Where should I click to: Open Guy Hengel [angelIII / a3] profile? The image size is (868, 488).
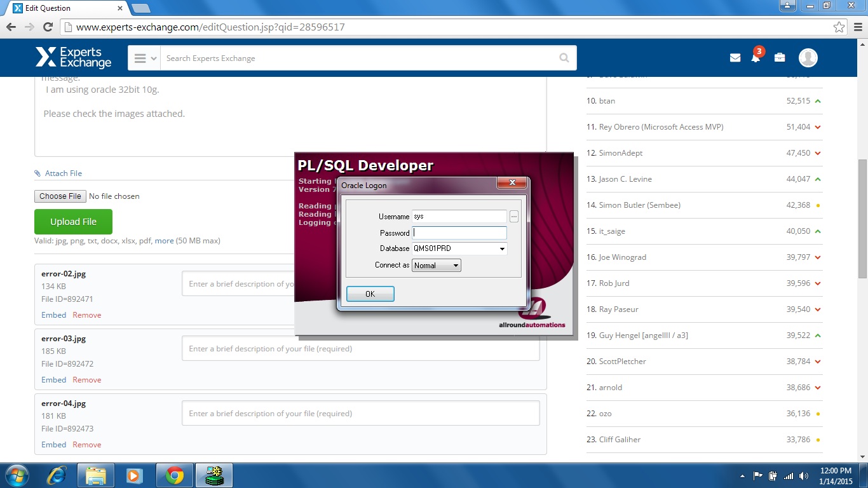[x=644, y=335]
